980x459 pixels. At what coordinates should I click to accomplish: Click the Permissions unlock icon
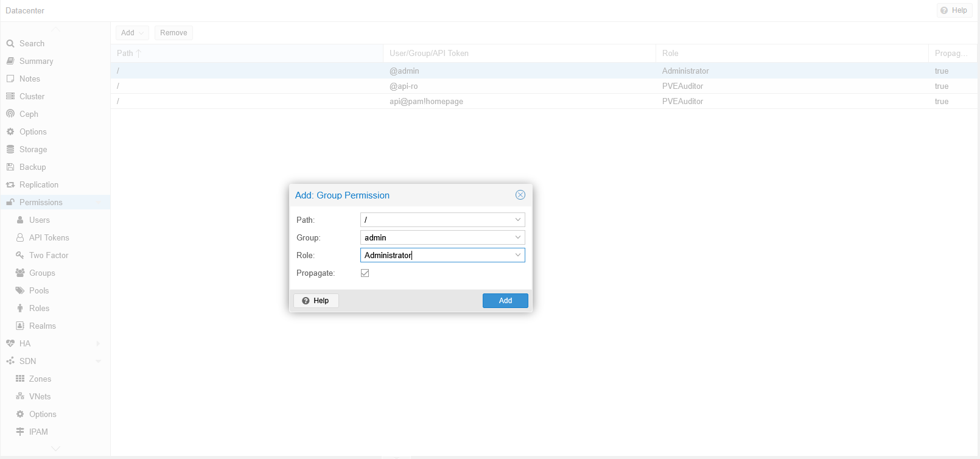pyautogui.click(x=10, y=203)
